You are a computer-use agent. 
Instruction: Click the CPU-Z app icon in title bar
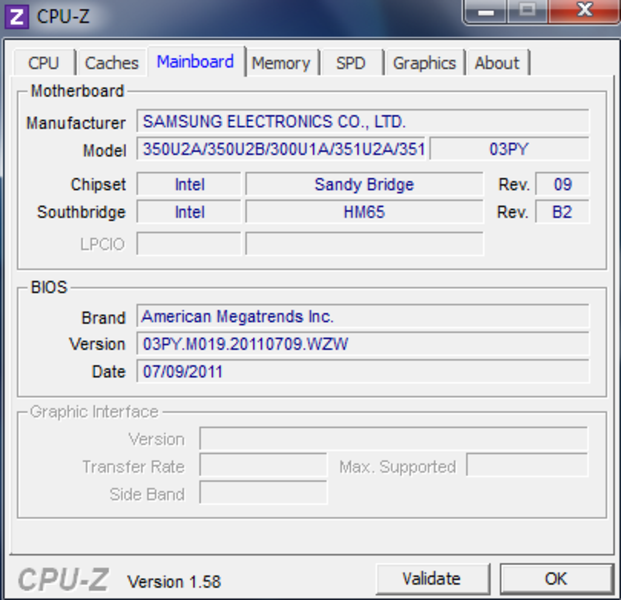coord(16,17)
